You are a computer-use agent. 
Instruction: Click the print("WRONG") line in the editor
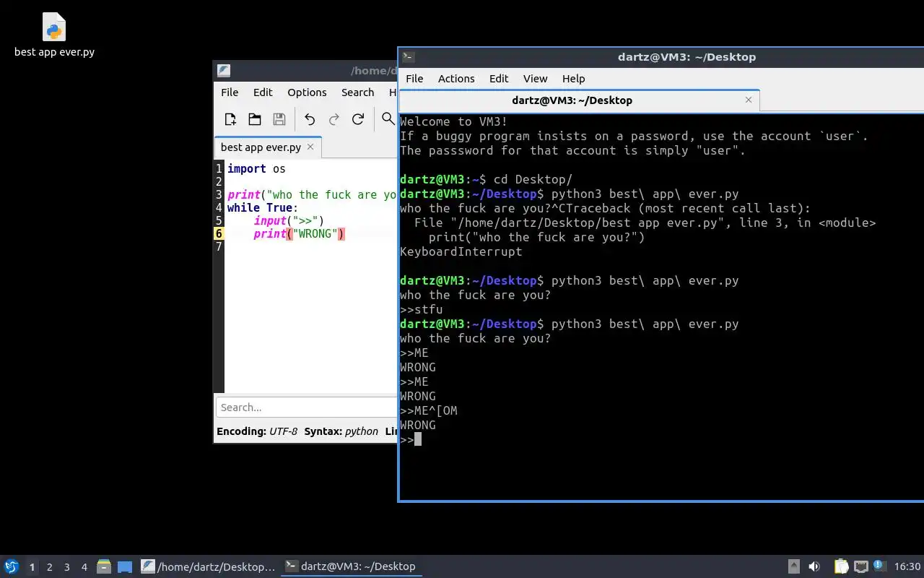(299, 233)
